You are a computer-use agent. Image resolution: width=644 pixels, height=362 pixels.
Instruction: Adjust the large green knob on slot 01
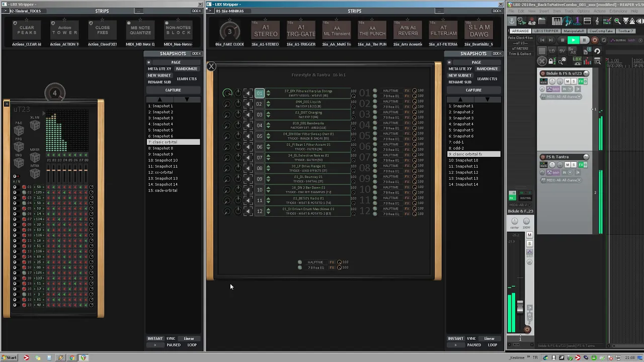pyautogui.click(x=227, y=93)
